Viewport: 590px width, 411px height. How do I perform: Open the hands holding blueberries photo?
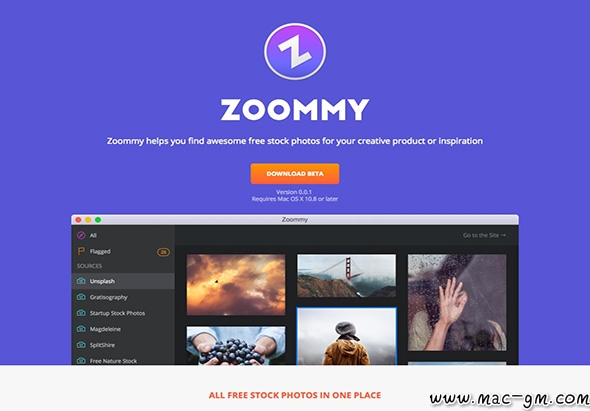[x=236, y=346]
